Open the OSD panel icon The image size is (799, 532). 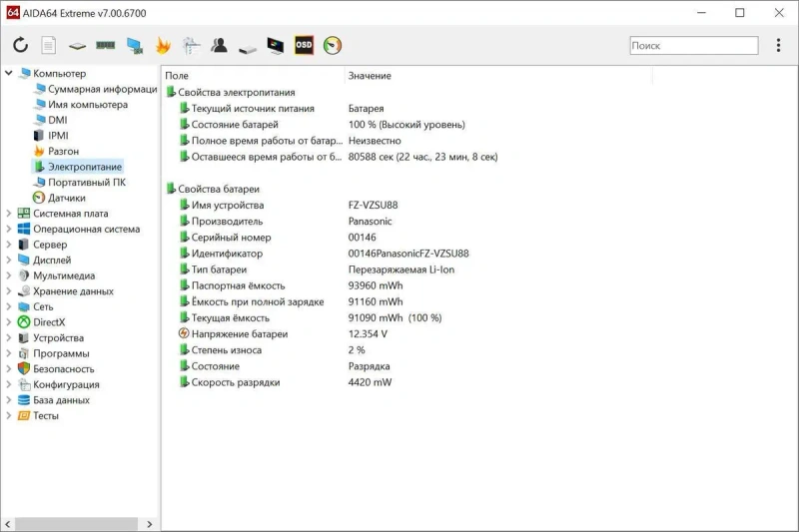coord(305,45)
